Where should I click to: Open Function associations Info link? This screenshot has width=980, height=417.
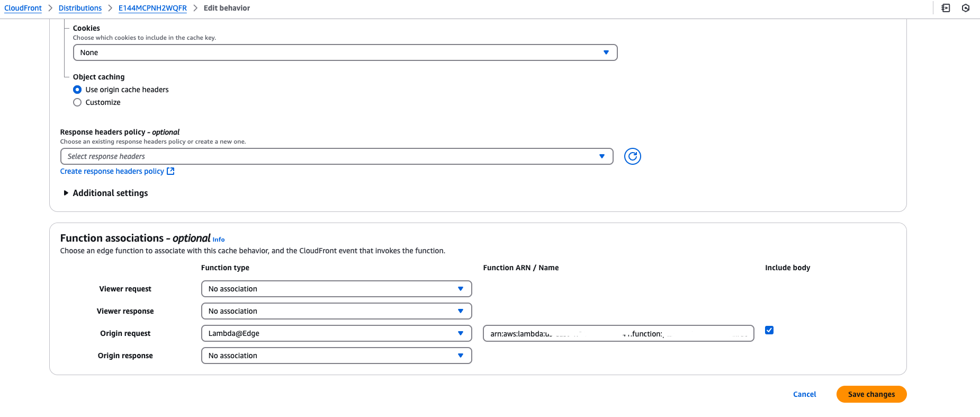click(219, 239)
